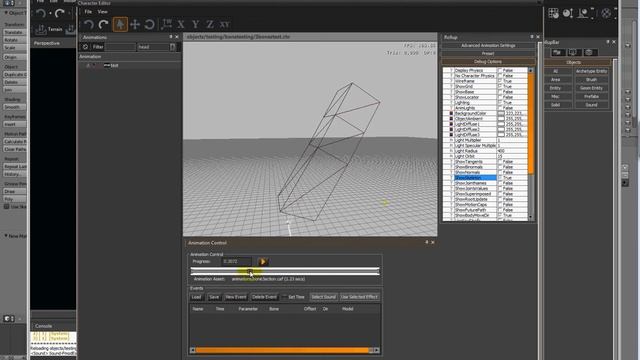Toggle ShowLocator checkbox
640x360 pixels.
point(500,97)
